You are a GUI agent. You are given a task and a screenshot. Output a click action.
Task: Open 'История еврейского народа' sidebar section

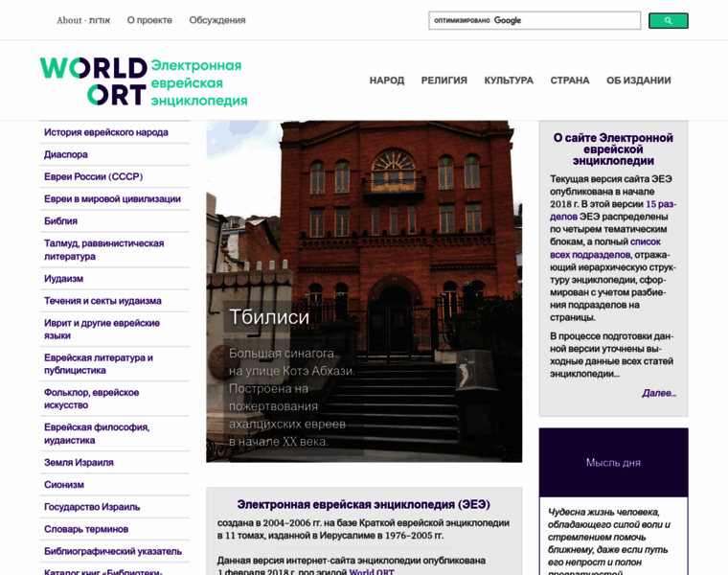[106, 132]
